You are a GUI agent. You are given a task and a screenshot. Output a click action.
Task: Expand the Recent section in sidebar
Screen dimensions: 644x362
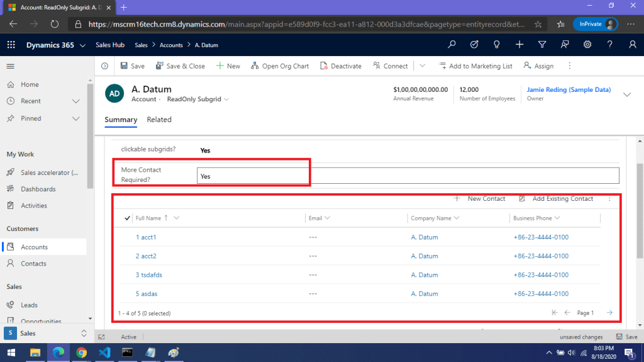point(76,101)
